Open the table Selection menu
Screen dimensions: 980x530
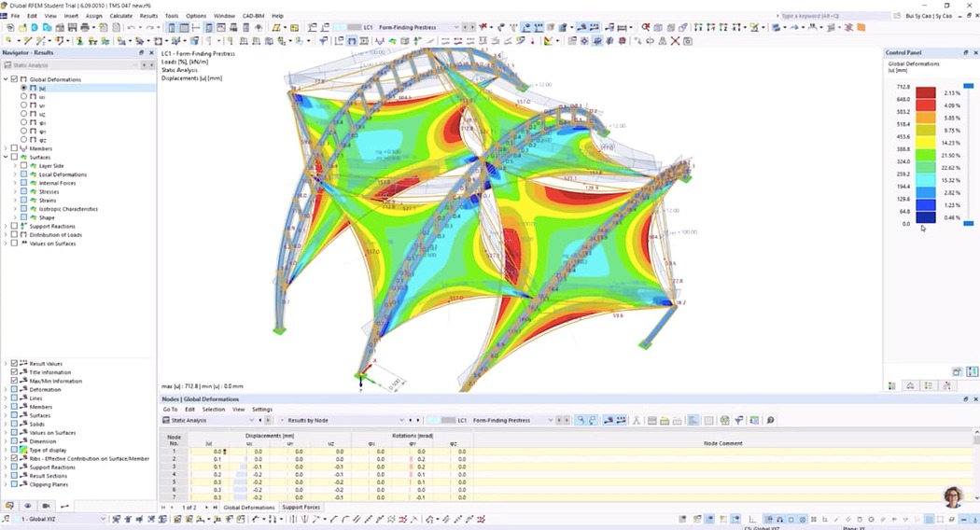pos(213,410)
